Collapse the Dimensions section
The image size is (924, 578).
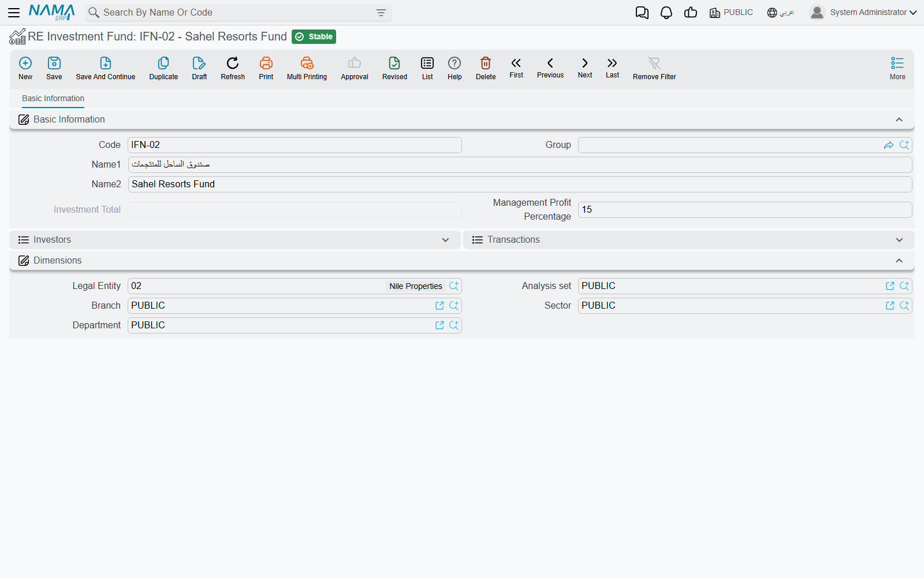tap(899, 261)
